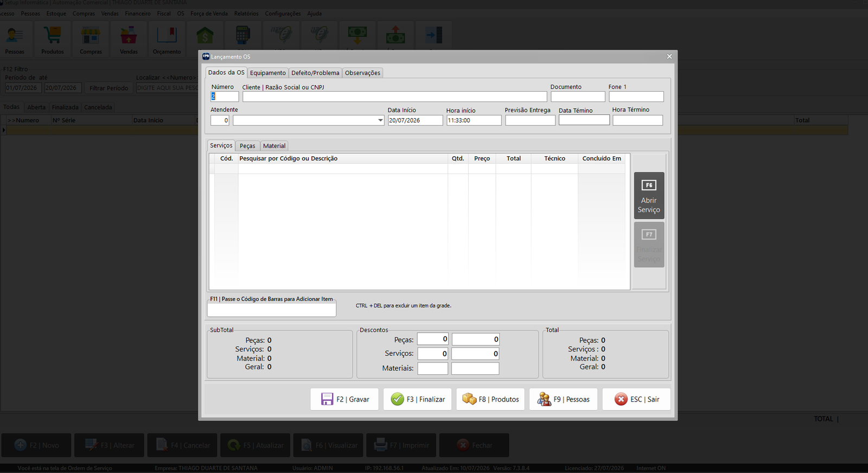Viewport: 868px width, 473px height.
Task: Click F4 Cancelar in main window
Action: (x=182, y=445)
